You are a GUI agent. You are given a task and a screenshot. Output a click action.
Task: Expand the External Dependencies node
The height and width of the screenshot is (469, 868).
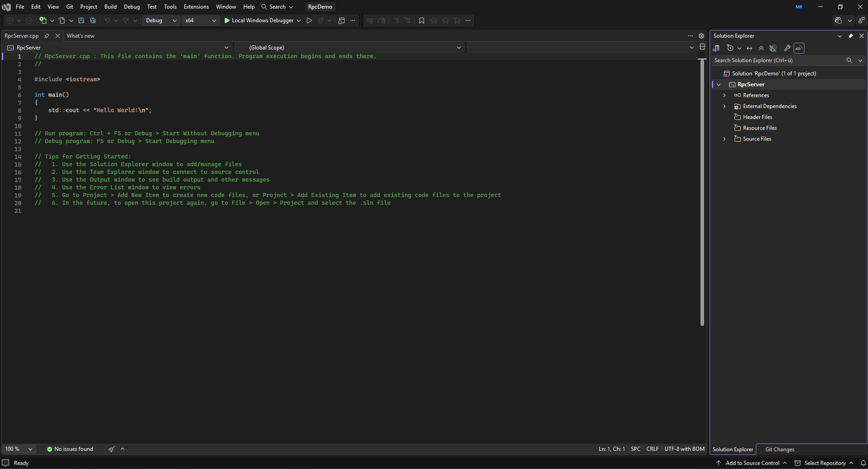(725, 106)
